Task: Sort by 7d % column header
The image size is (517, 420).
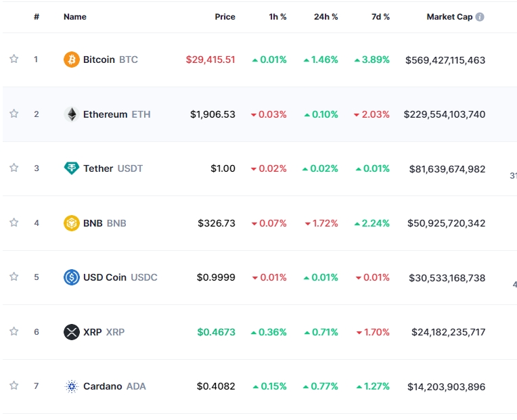Action: (381, 17)
